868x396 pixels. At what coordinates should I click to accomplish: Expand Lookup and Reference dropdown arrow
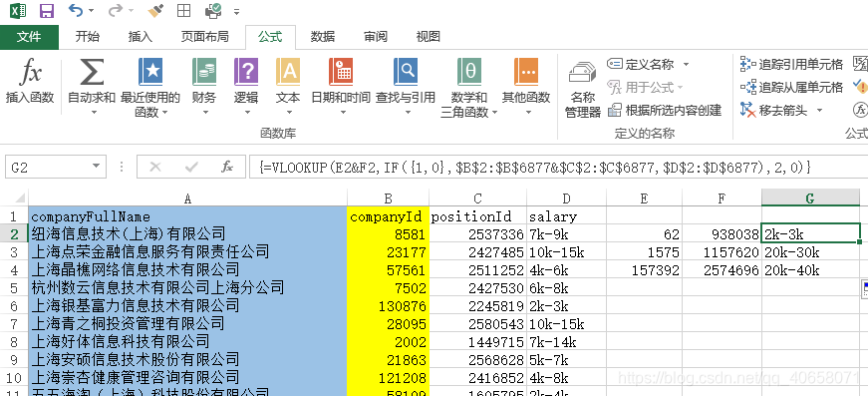pos(408,113)
